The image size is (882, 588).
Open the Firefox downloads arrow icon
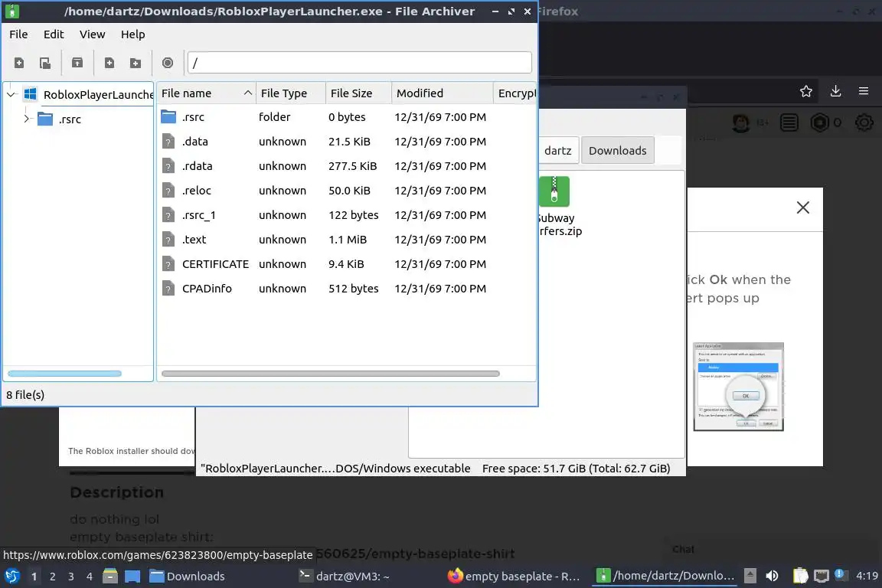point(836,91)
